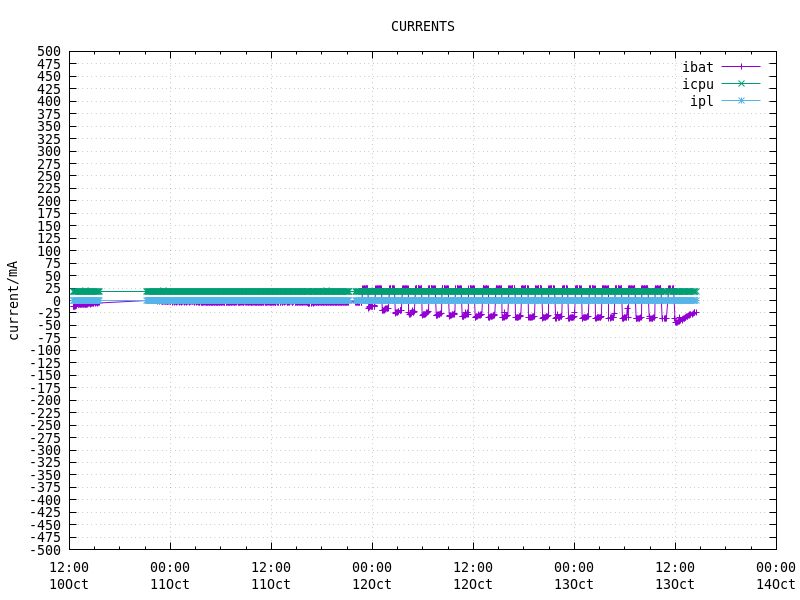The image size is (800, 600).
Task: Click the purple ibat legend marker
Action: tap(741, 67)
